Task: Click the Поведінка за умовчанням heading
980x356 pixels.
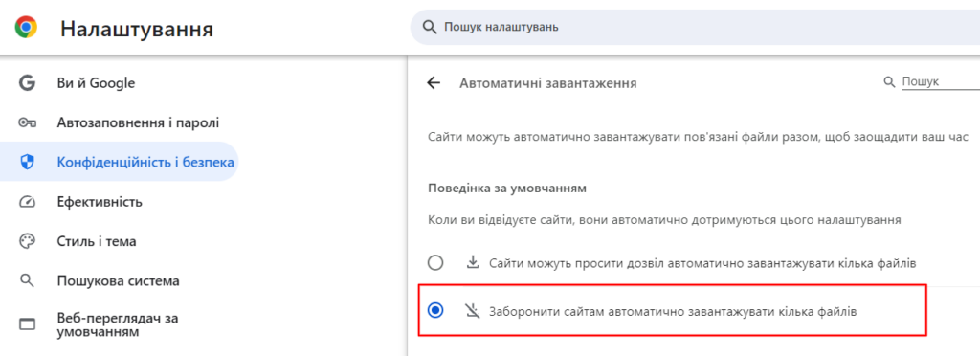Action: tap(507, 188)
